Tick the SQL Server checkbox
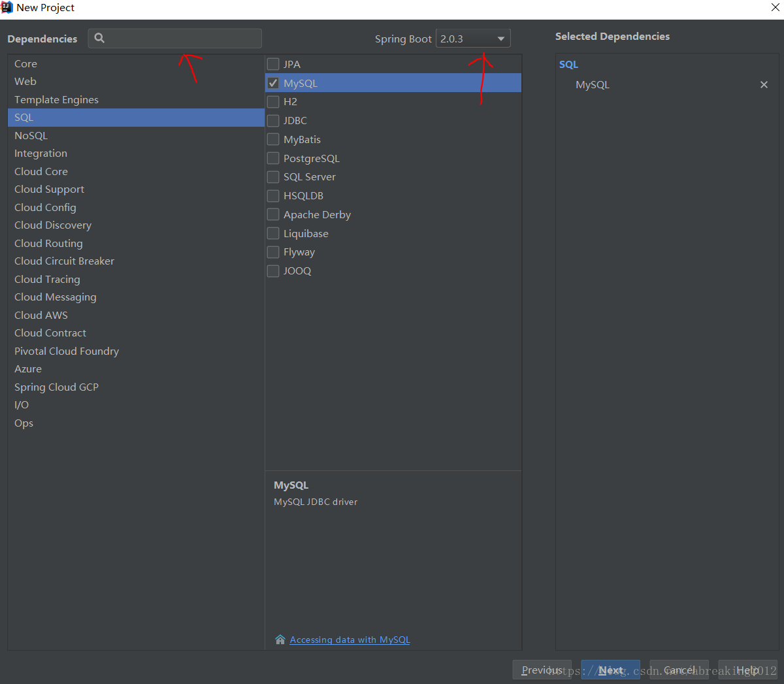784x684 pixels. [x=273, y=177]
